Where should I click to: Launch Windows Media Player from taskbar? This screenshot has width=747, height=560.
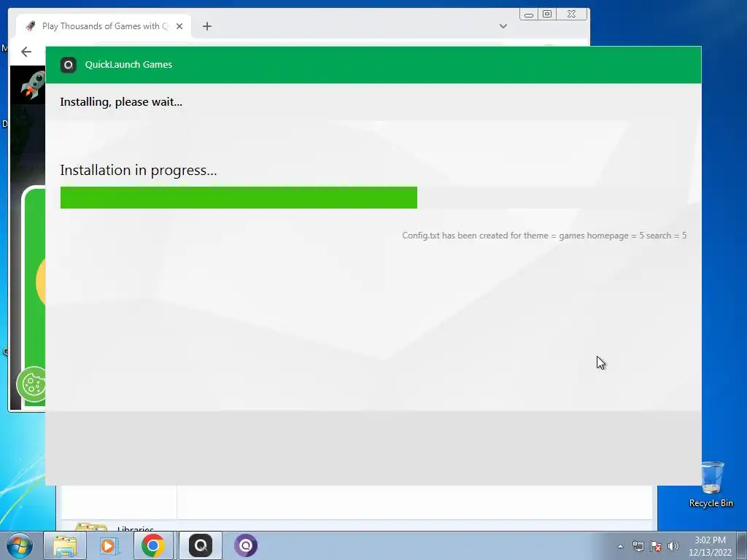[109, 545]
